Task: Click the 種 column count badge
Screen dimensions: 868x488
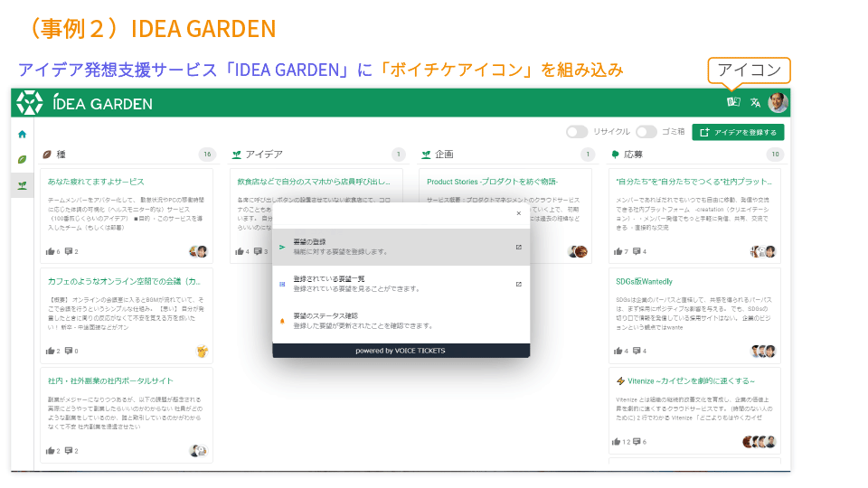Action: click(207, 155)
